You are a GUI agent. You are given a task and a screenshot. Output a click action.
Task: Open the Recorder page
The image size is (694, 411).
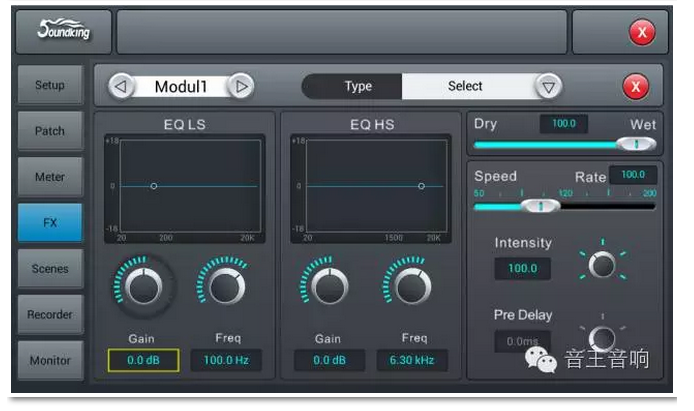pos(49,315)
